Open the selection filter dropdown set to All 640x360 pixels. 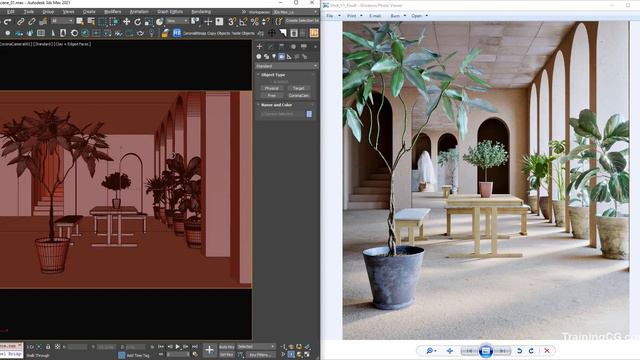62,21
